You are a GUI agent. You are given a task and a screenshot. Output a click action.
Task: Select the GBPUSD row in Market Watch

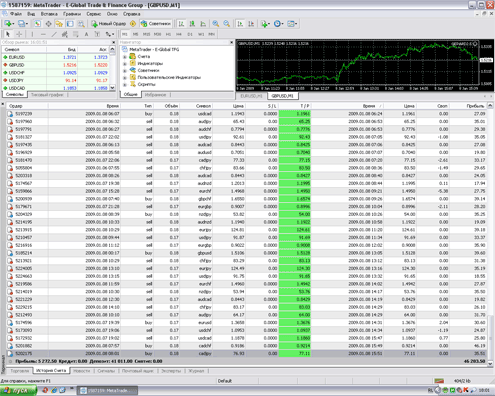[55, 65]
